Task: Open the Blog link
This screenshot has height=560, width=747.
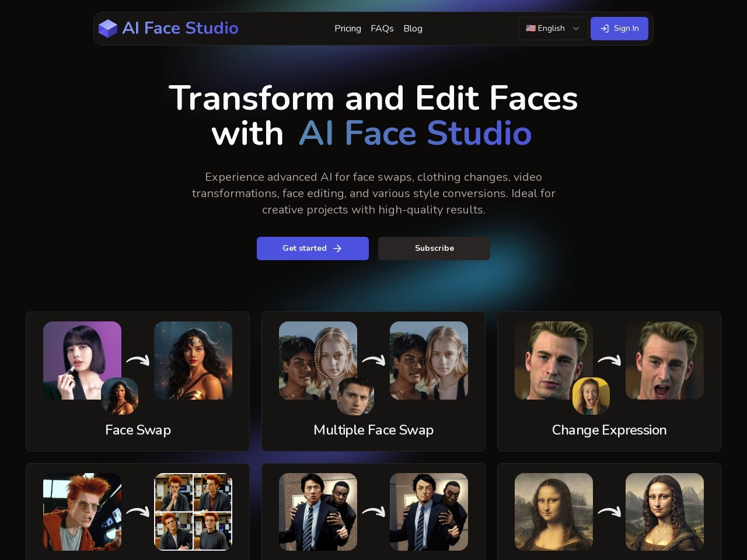Action: (413, 29)
